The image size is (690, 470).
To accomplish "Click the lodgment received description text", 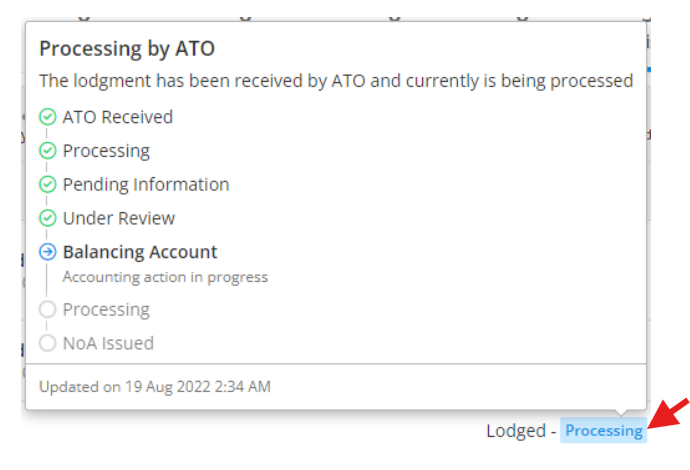I will [x=336, y=81].
